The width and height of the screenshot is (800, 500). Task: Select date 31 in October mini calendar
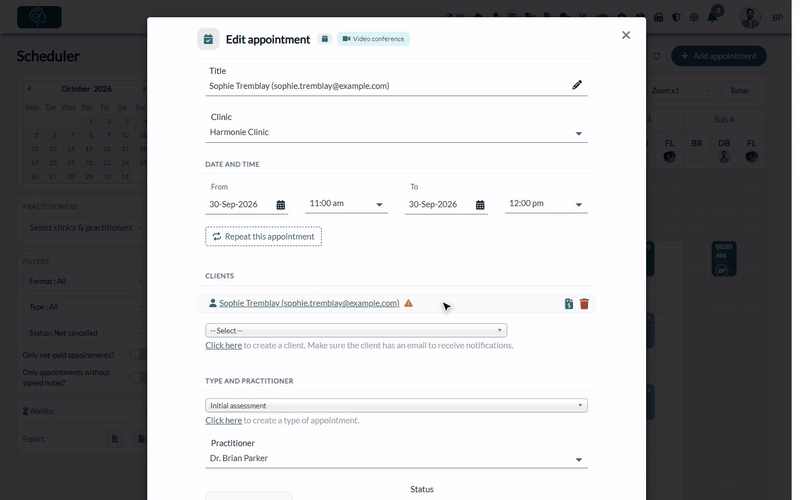[x=125, y=177]
